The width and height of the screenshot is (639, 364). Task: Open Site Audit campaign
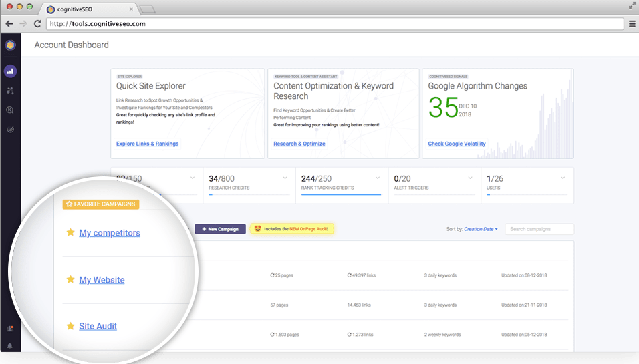[x=98, y=326]
